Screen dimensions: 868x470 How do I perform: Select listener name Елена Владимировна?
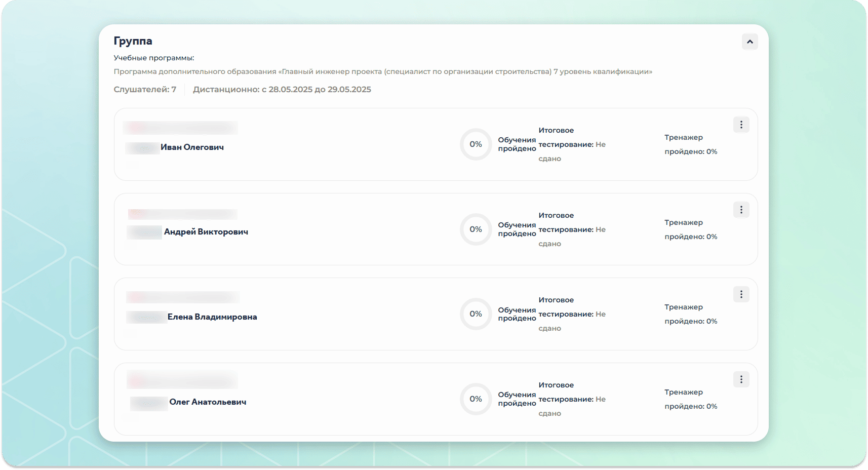coord(212,317)
